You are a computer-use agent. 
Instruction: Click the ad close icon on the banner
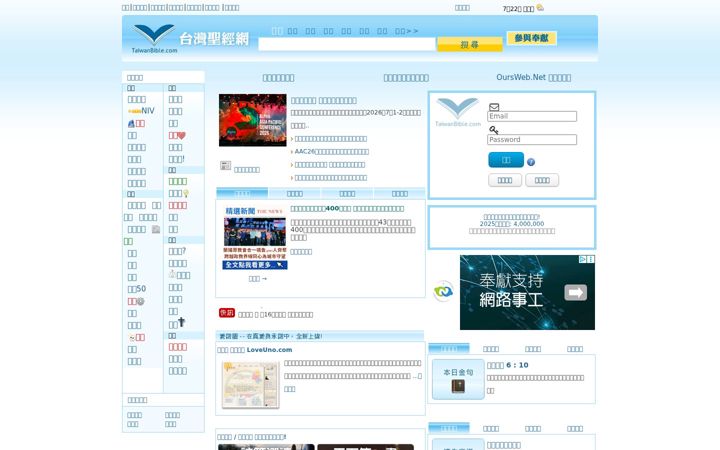591,259
